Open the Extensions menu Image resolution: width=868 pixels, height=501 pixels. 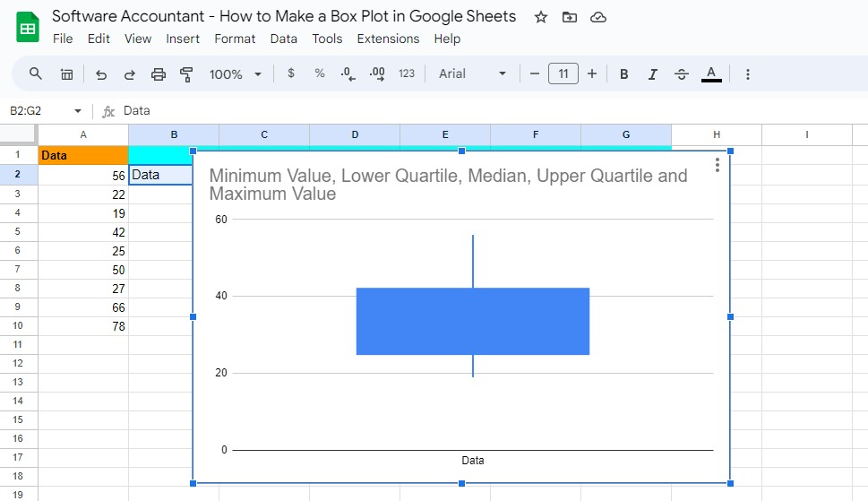click(x=388, y=39)
